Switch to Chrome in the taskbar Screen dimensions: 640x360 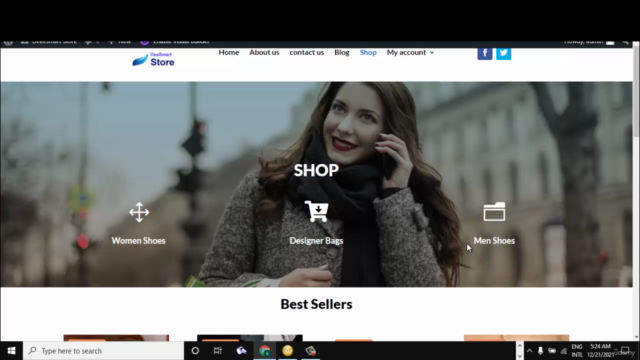(x=264, y=351)
